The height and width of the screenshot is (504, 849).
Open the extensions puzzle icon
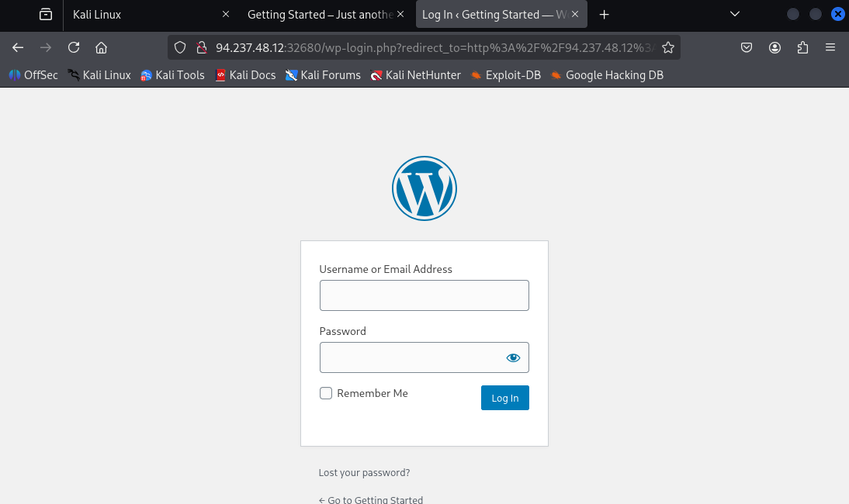pyautogui.click(x=802, y=47)
